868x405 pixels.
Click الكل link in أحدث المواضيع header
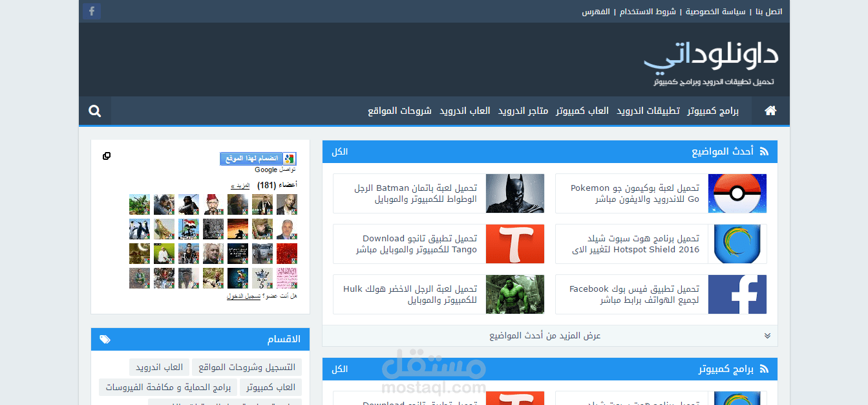340,151
